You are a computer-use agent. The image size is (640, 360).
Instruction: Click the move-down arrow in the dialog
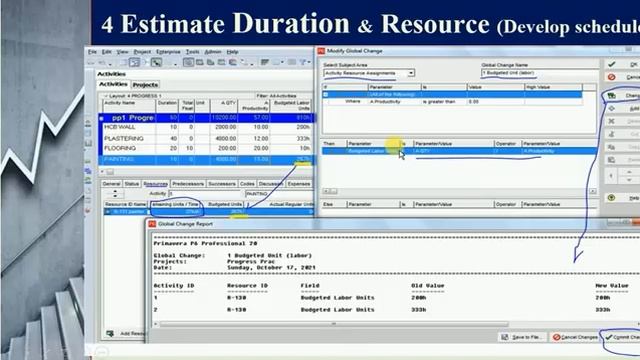coord(629,180)
